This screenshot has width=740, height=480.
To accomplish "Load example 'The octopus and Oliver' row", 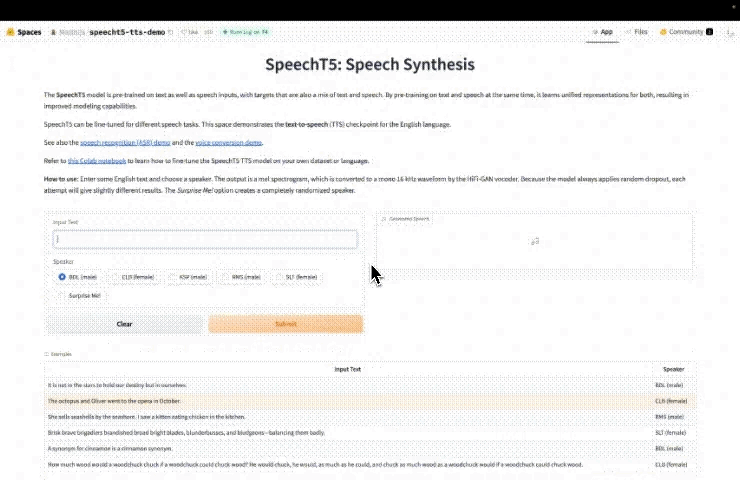I will [x=370, y=401].
